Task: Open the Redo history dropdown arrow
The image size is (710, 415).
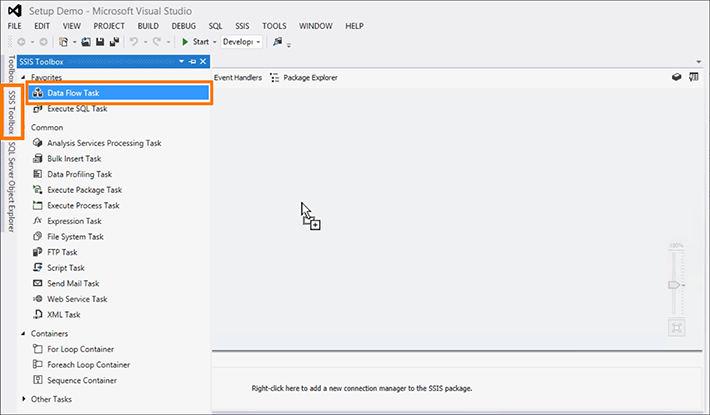Action: click(x=168, y=42)
